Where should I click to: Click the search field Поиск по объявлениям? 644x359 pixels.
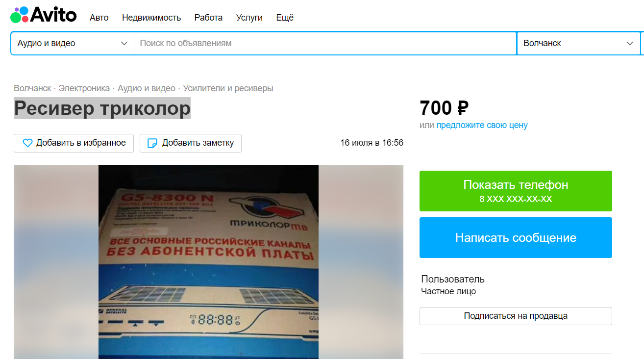325,43
